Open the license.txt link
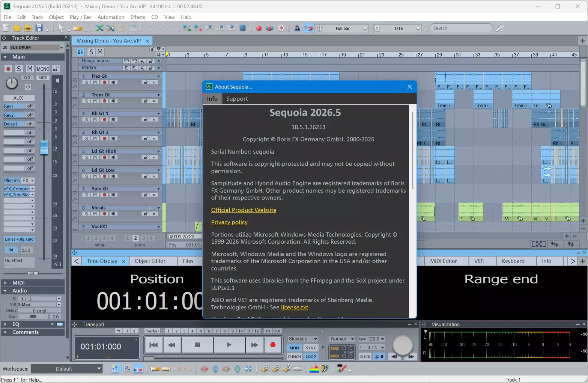 click(x=295, y=308)
